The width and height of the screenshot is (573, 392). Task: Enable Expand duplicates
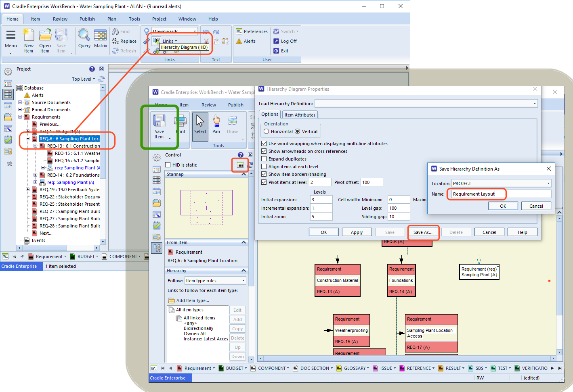[264, 159]
